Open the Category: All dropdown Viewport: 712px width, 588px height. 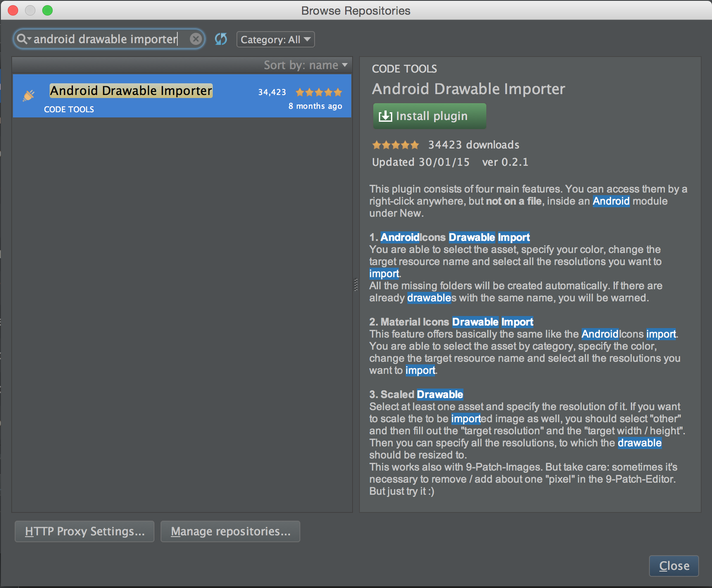(275, 40)
